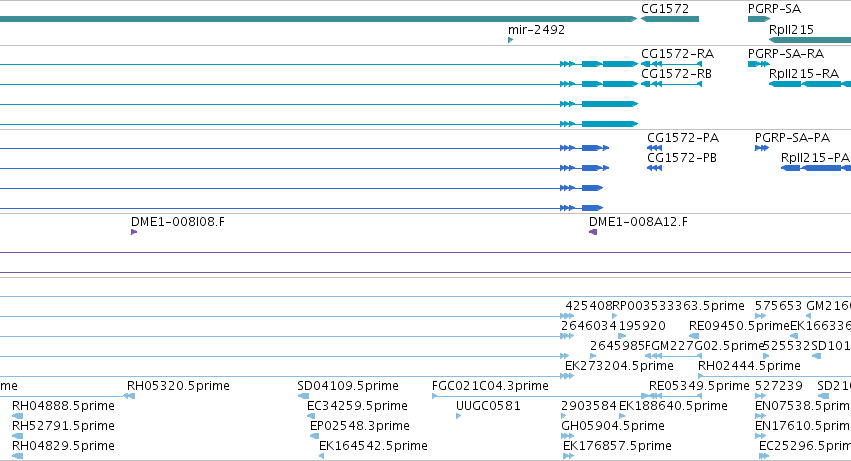Click EST label EK273204.5prime

pos(619,366)
